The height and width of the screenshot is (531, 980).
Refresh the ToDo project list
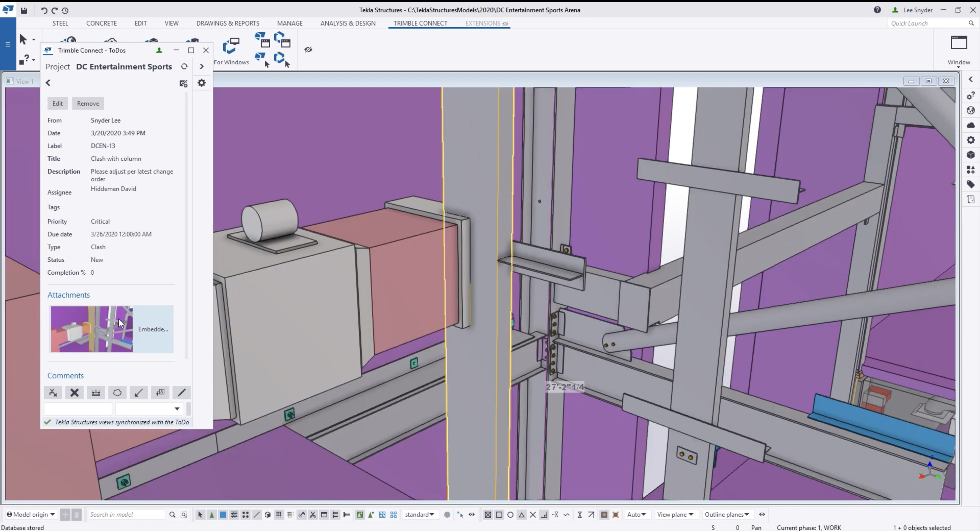[x=184, y=66]
